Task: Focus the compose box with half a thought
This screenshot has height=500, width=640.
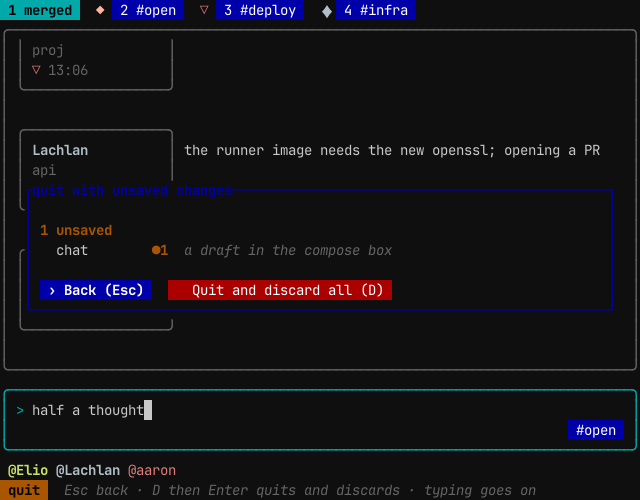Action: [320, 420]
